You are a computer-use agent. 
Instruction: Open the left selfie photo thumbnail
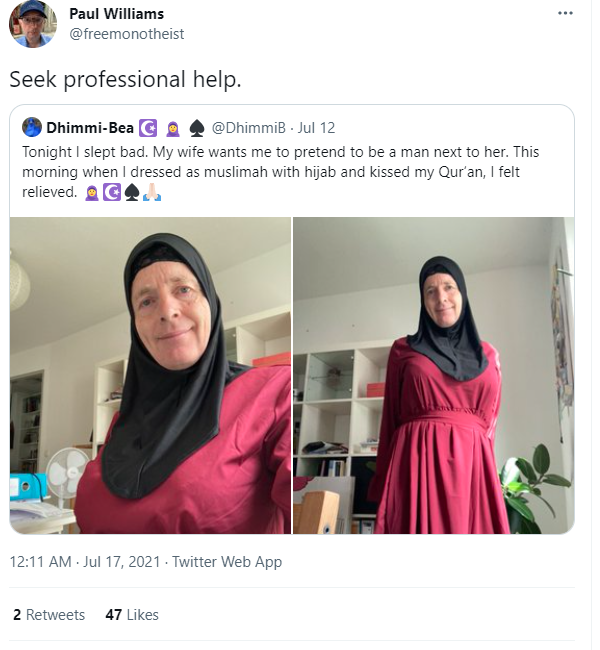point(151,375)
